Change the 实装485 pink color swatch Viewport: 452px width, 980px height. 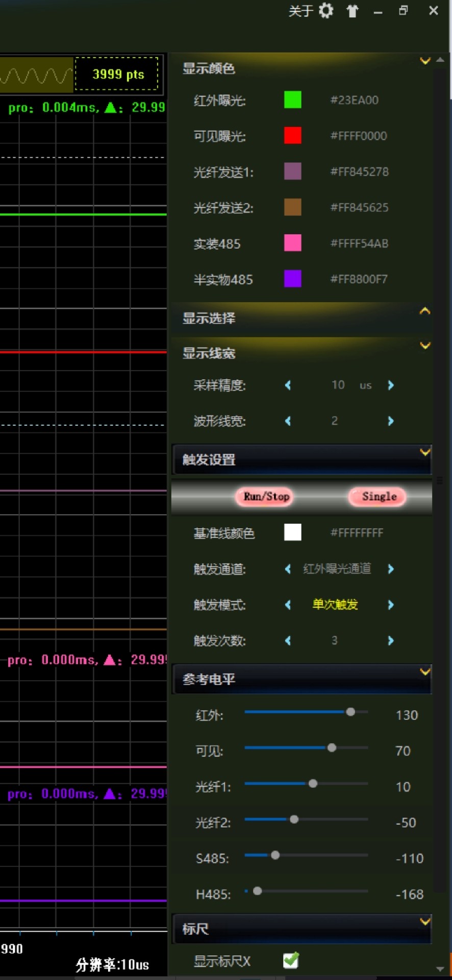292,243
